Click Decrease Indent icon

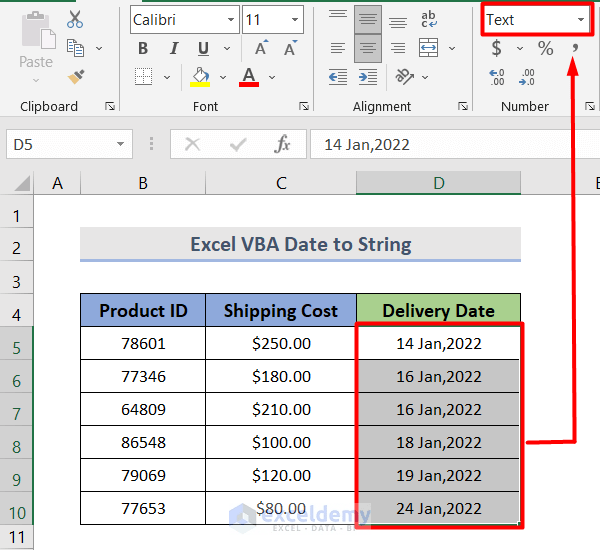point(338,77)
